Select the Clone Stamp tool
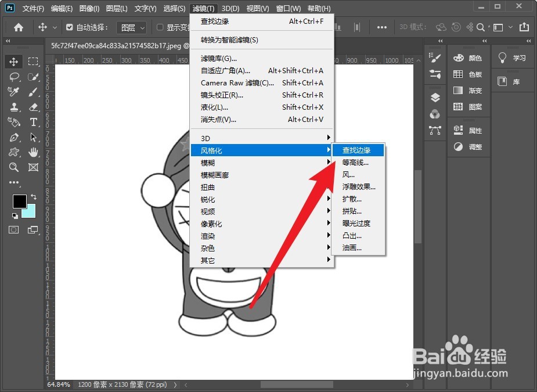Viewport: 537px width, 392px height. tap(14, 107)
